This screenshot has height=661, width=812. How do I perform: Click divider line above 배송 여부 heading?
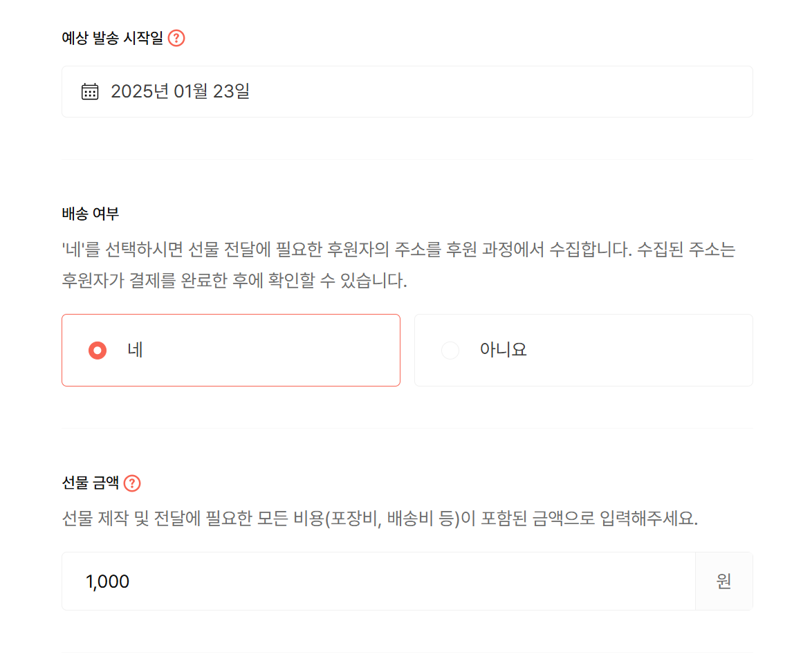(407, 160)
